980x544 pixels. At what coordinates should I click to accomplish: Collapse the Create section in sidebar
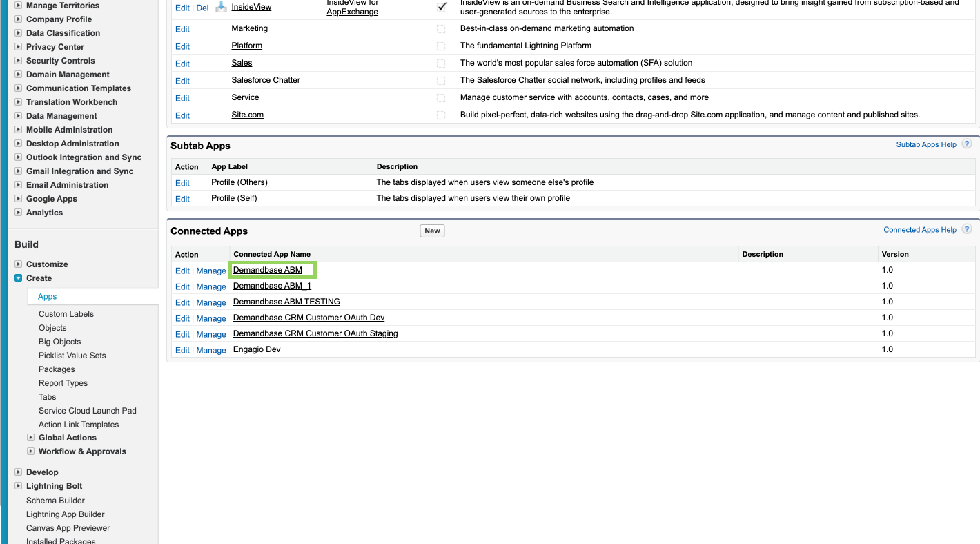[x=19, y=278]
